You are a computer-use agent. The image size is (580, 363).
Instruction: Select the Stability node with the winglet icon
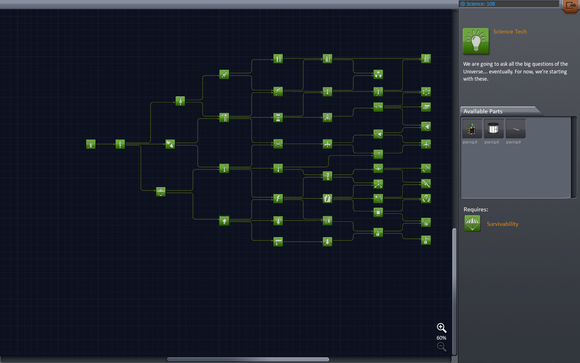click(170, 144)
